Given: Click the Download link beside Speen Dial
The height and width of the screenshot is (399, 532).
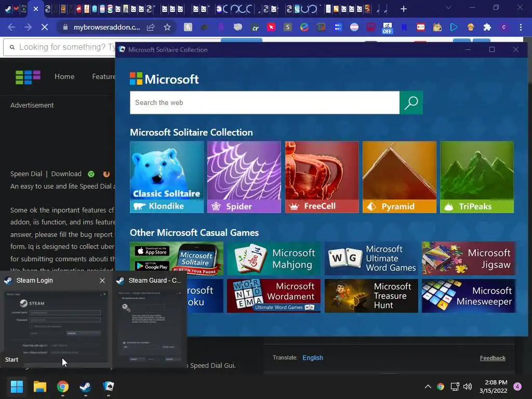Looking at the screenshot, I should click(66, 174).
